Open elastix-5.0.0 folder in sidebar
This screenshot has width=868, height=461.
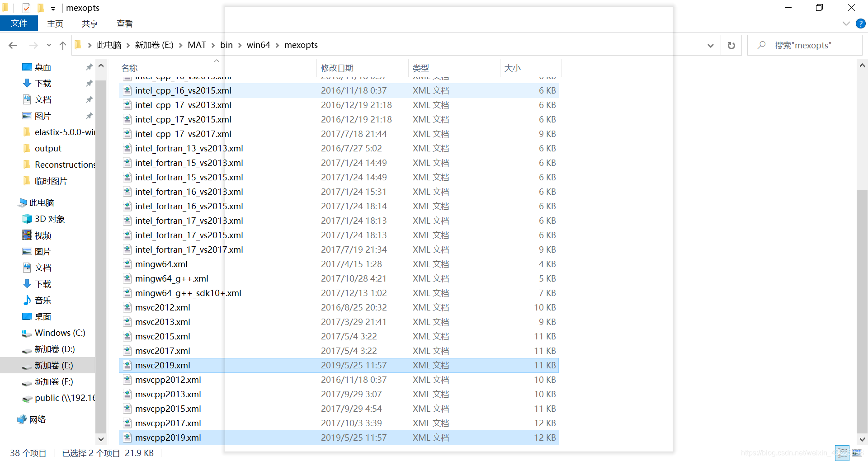pos(59,132)
